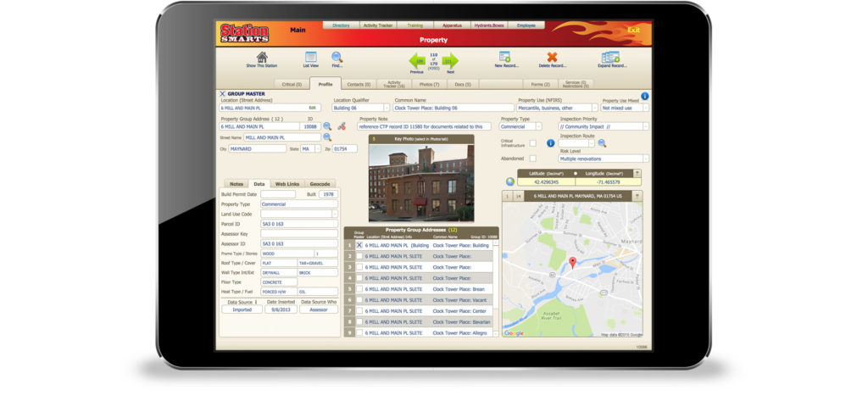Click the Expand Record icon
Viewport: 868px width, 396px height.
tap(610, 57)
